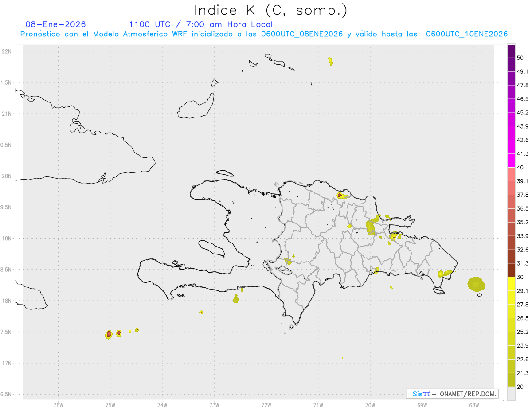Click the colorbar value '47.8'
This screenshot has width=532, height=411.
[x=523, y=85]
